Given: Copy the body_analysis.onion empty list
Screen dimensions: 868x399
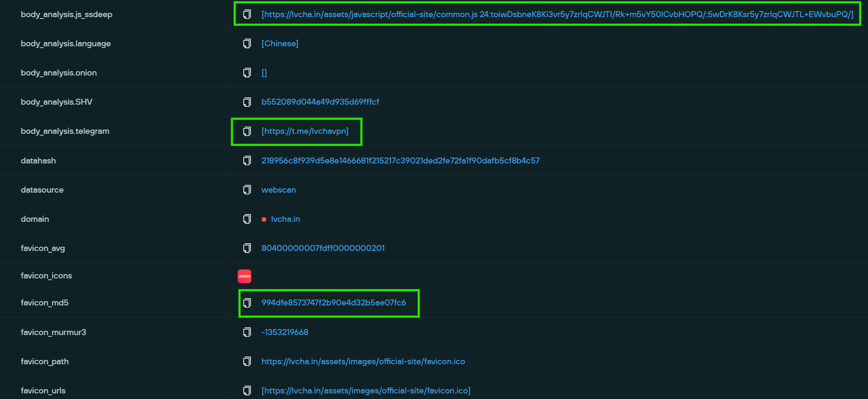Looking at the screenshot, I should 246,73.
